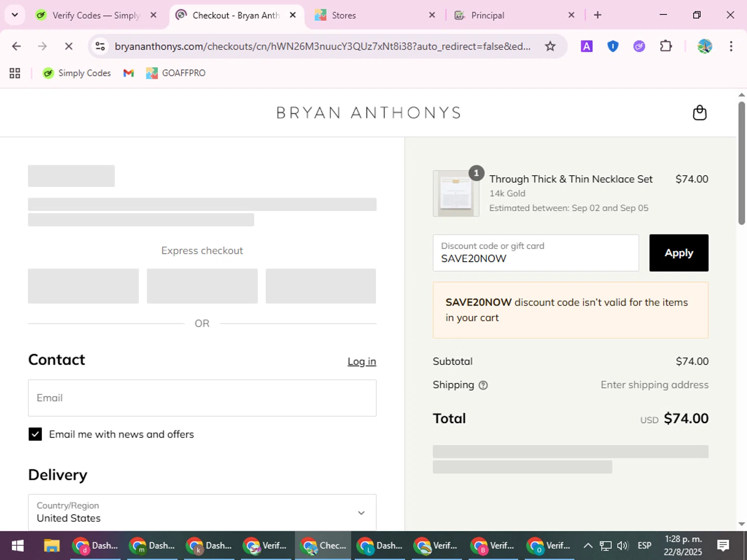Open Simply Codes bookmark
This screenshot has width=747, height=560.
(x=77, y=73)
